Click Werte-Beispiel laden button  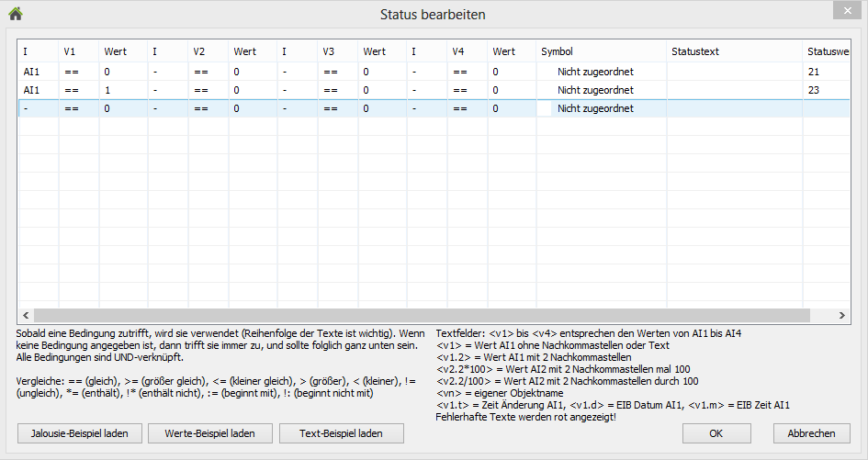[209, 433]
